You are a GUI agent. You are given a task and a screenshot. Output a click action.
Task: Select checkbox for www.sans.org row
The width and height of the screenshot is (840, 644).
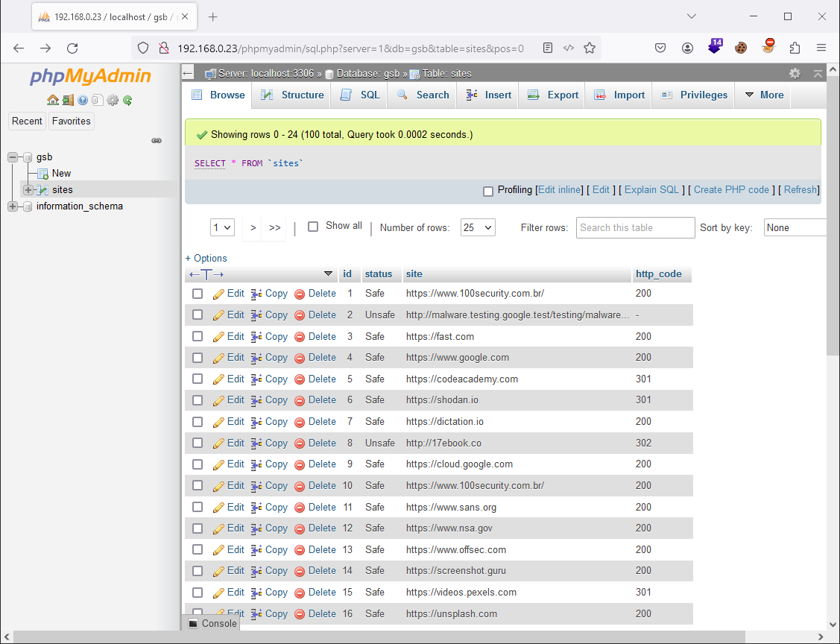click(x=198, y=507)
